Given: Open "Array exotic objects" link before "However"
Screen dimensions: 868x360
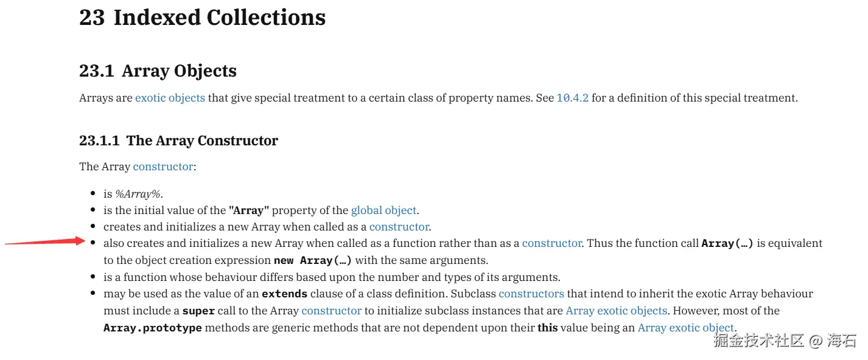Looking at the screenshot, I should [x=617, y=311].
